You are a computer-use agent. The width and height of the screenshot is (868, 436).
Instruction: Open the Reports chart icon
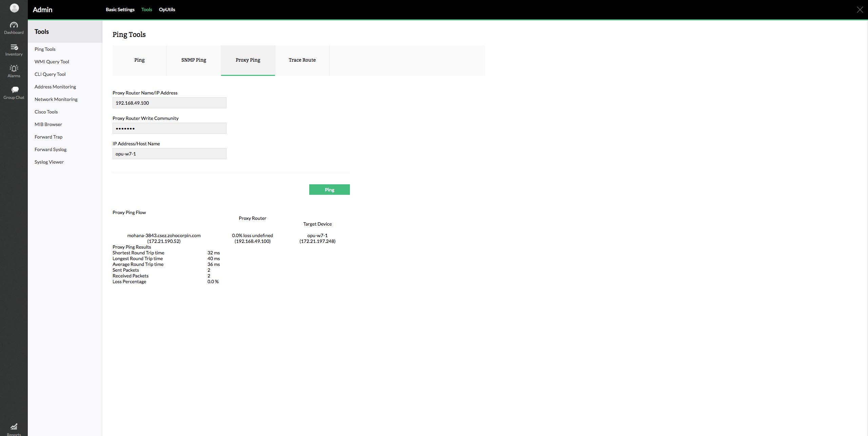point(14,427)
